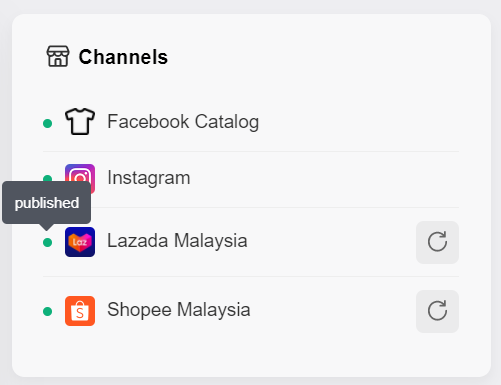This screenshot has height=385, width=501.
Task: Click Instagram's green status dot
Action: coord(48,178)
